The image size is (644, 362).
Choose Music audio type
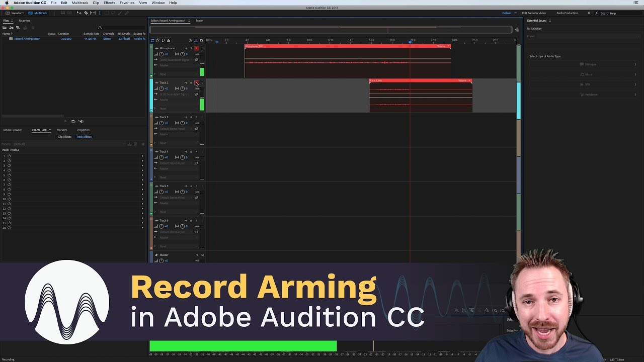[x=583, y=74]
